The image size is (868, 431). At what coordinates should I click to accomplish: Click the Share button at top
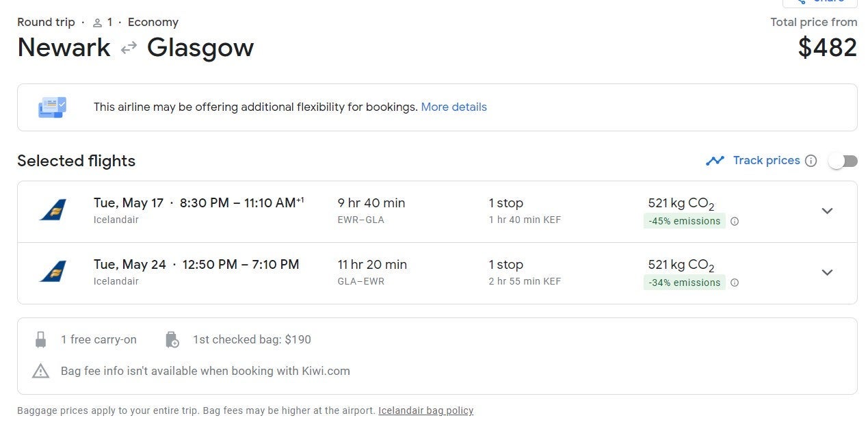(x=819, y=2)
